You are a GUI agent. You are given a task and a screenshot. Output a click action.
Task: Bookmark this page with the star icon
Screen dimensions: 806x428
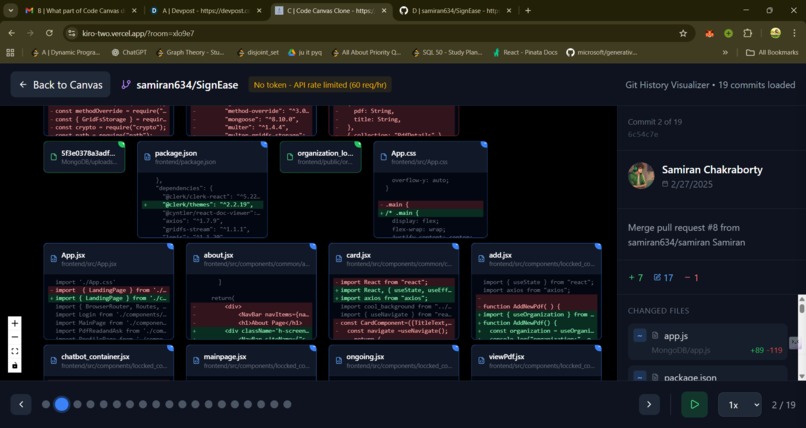[683, 33]
